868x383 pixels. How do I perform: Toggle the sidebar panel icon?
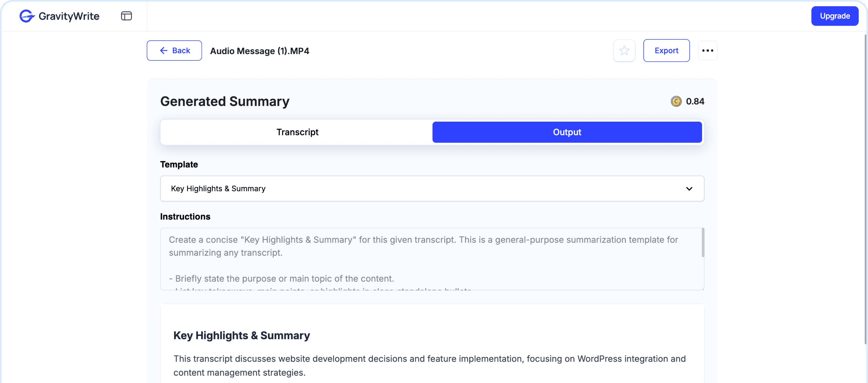126,16
